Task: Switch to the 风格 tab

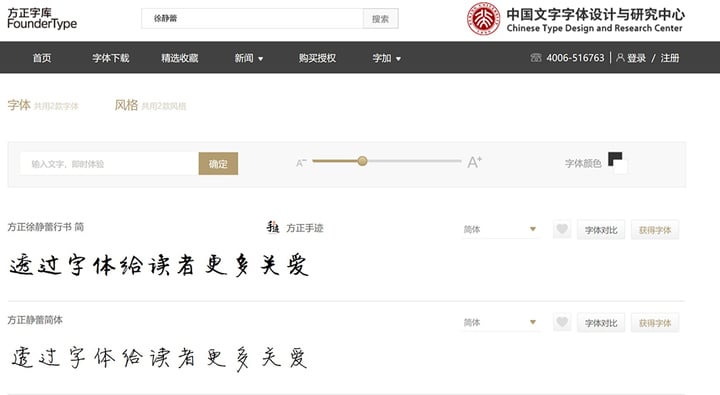Action: tap(126, 105)
